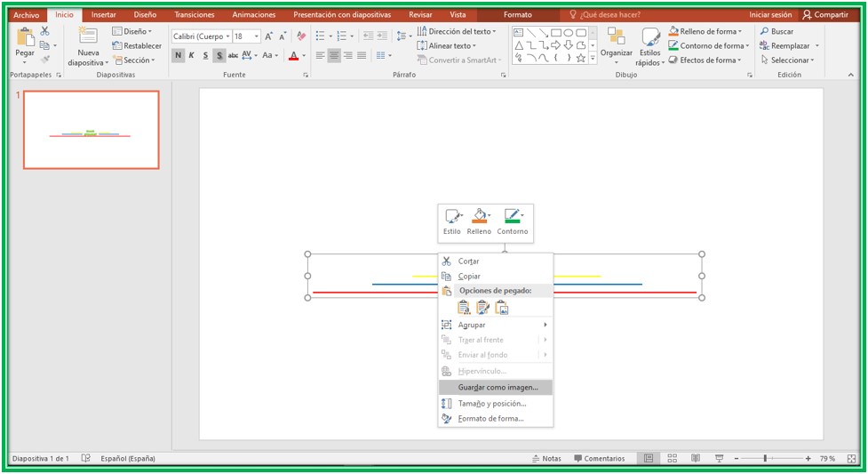The image size is (868, 474).
Task: Justify text in paragraph group
Action: pyautogui.click(x=362, y=55)
